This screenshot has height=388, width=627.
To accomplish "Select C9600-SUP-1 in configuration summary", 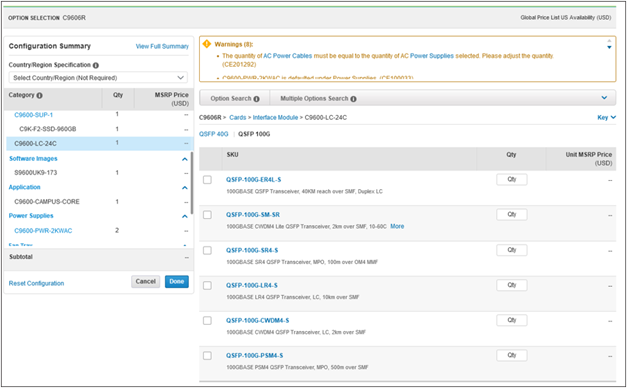I will pos(34,115).
